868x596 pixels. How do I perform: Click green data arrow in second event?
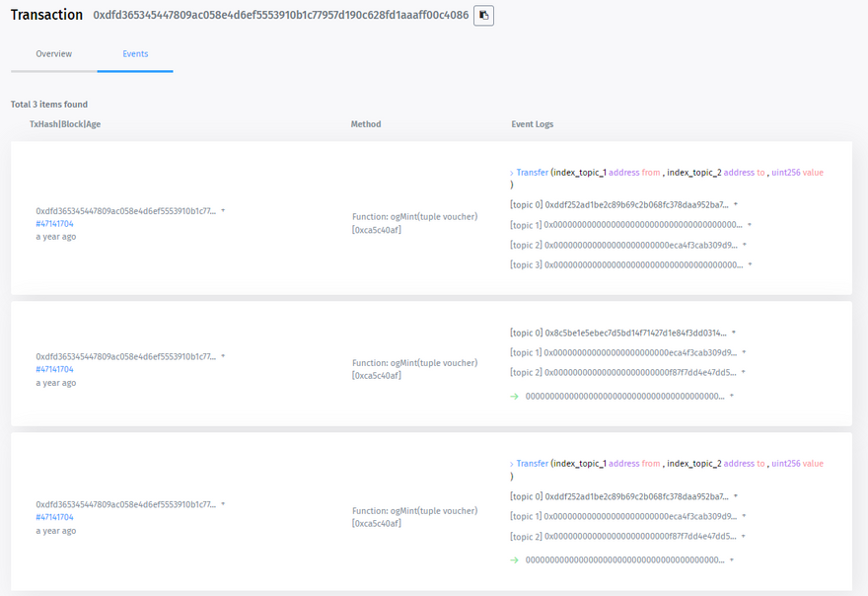[x=514, y=397]
